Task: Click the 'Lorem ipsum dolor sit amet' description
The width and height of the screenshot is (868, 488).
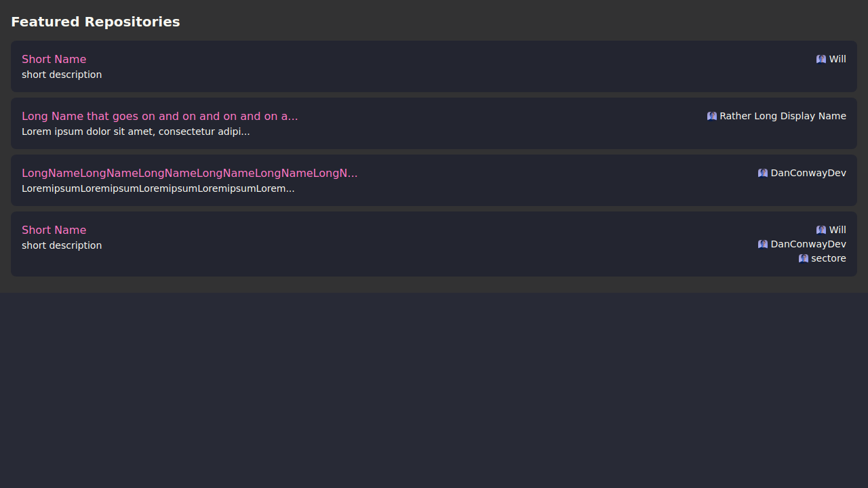Action: click(x=136, y=131)
